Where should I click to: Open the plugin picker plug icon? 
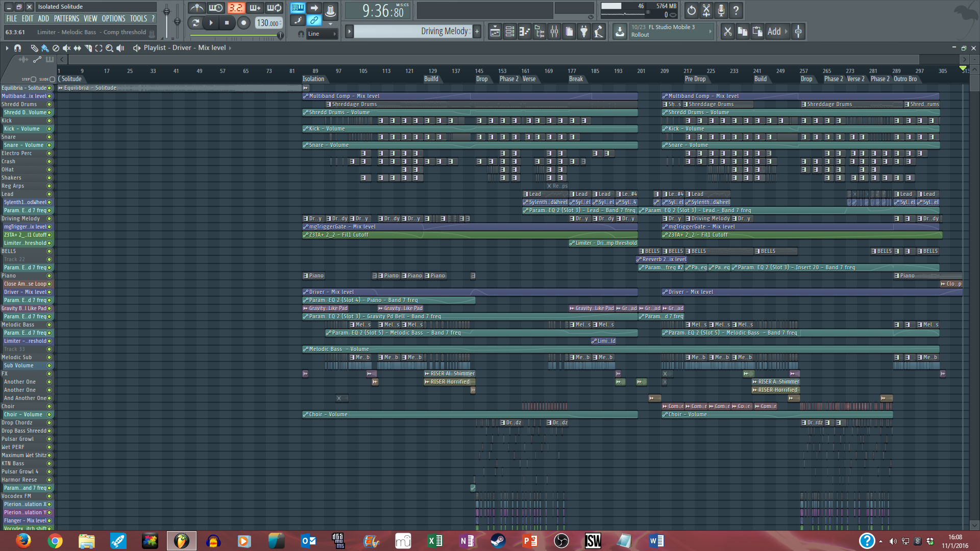(x=584, y=32)
